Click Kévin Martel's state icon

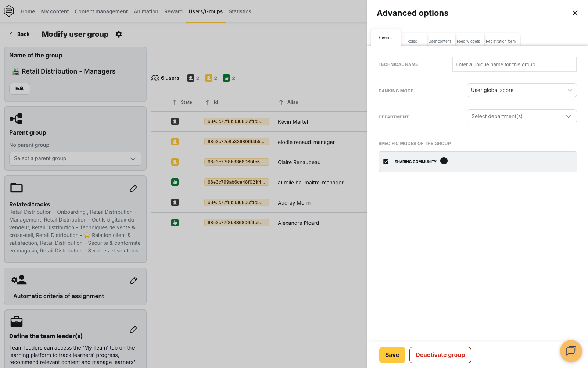pyautogui.click(x=175, y=121)
